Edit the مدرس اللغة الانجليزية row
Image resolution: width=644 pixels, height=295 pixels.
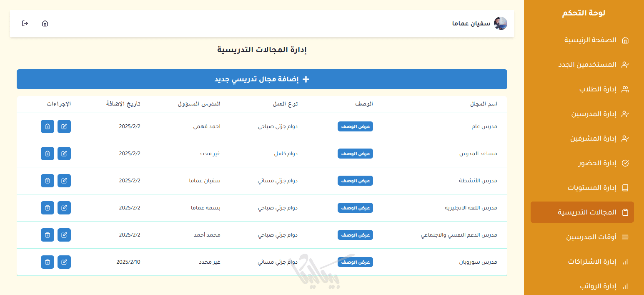tap(64, 208)
